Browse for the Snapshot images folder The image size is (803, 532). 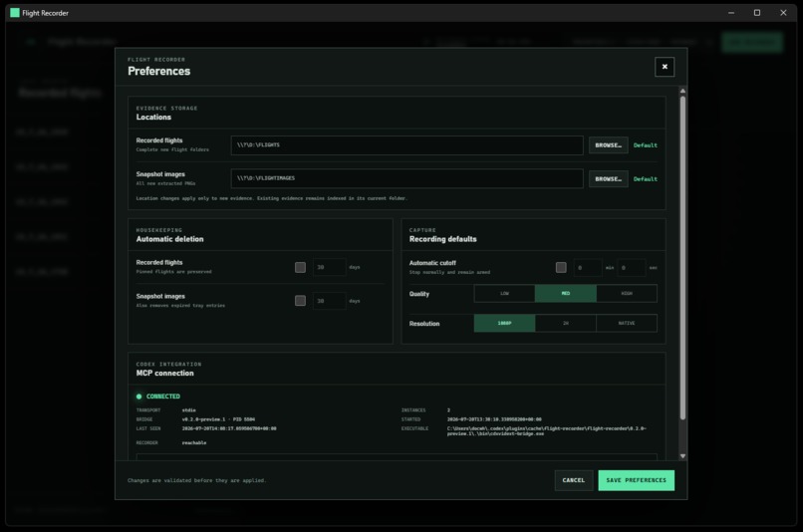pyautogui.click(x=608, y=179)
